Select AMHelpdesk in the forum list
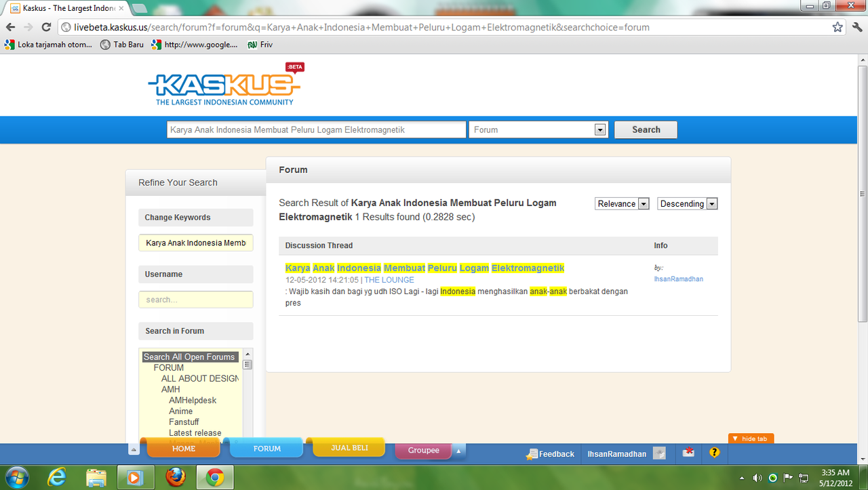This screenshot has height=490, width=868. click(193, 400)
